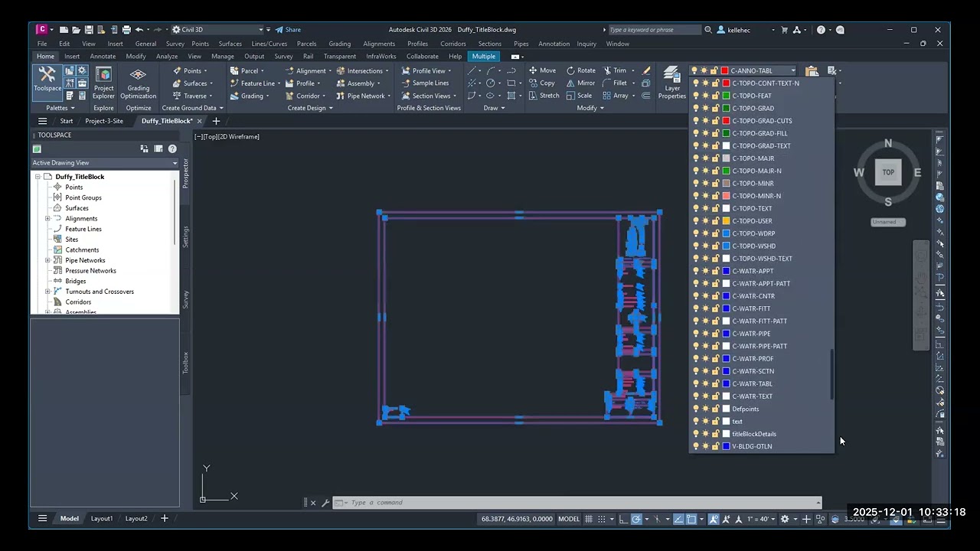Click the command line customize wrench
Image resolution: width=980 pixels, height=551 pixels.
point(325,503)
